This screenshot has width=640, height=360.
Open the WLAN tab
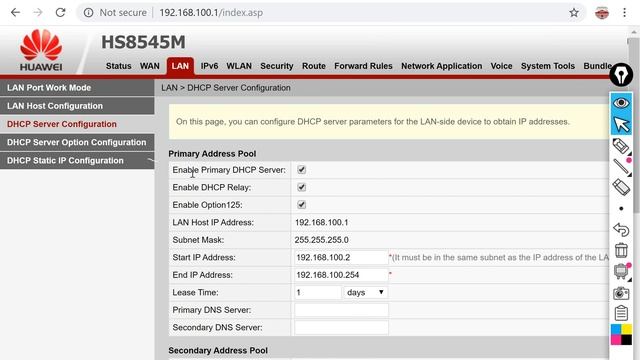(x=239, y=66)
